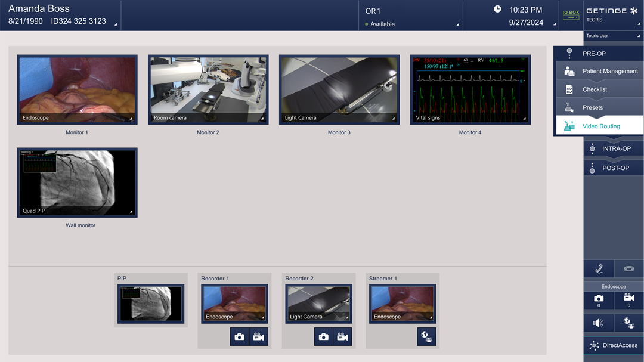Start streaming on Streamer 1
Image resolution: width=644 pixels, height=362 pixels.
click(426, 337)
